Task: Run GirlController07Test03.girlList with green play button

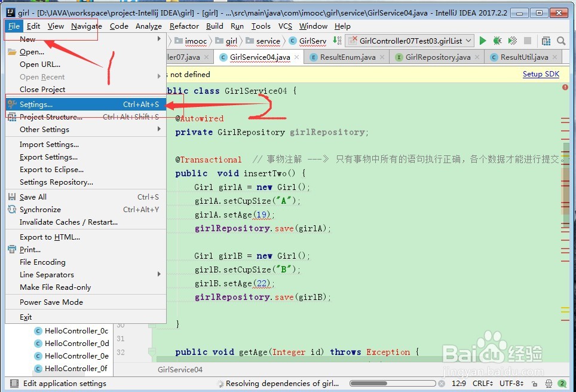Action: click(x=483, y=41)
